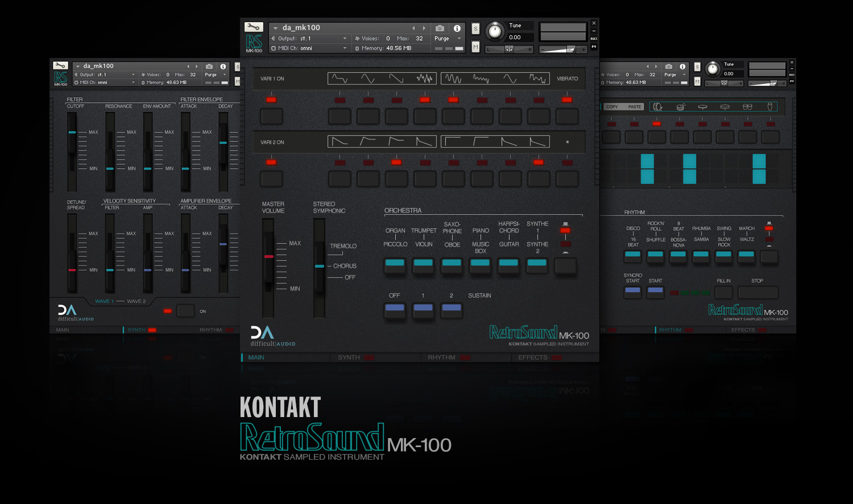The image size is (853, 504).
Task: Click the STEREO SYMPHONIC slider handle
Action: tap(320, 266)
